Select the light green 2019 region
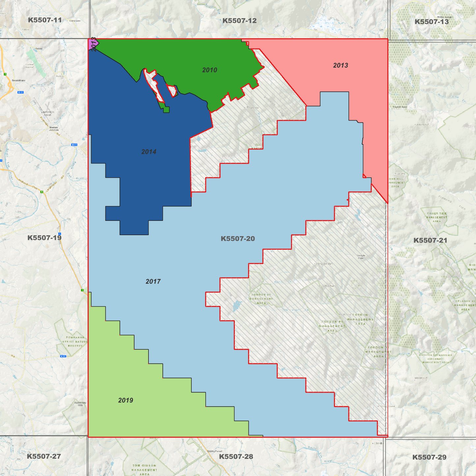The height and width of the screenshot is (476, 476). tap(126, 400)
